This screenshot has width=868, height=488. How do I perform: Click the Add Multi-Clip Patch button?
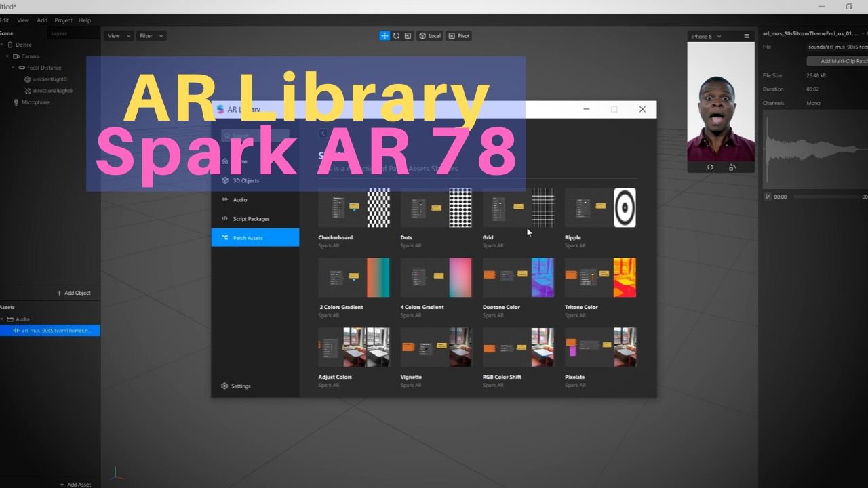click(x=837, y=61)
